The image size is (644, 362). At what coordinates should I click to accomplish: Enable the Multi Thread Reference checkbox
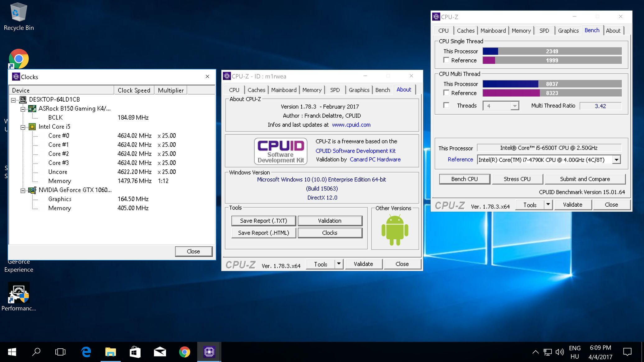point(447,93)
